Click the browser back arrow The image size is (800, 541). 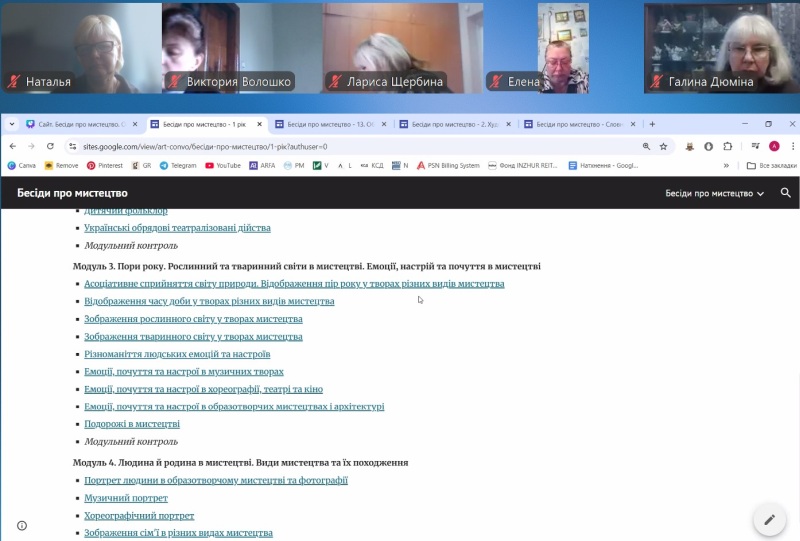12,146
